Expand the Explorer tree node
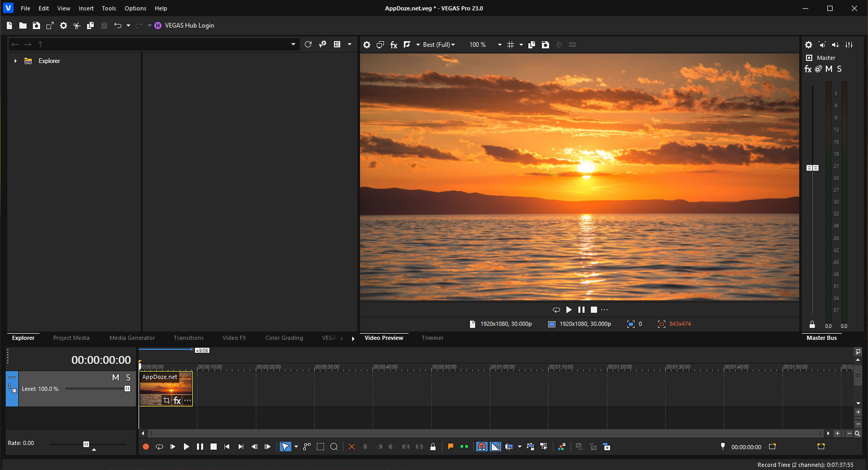 (x=16, y=61)
